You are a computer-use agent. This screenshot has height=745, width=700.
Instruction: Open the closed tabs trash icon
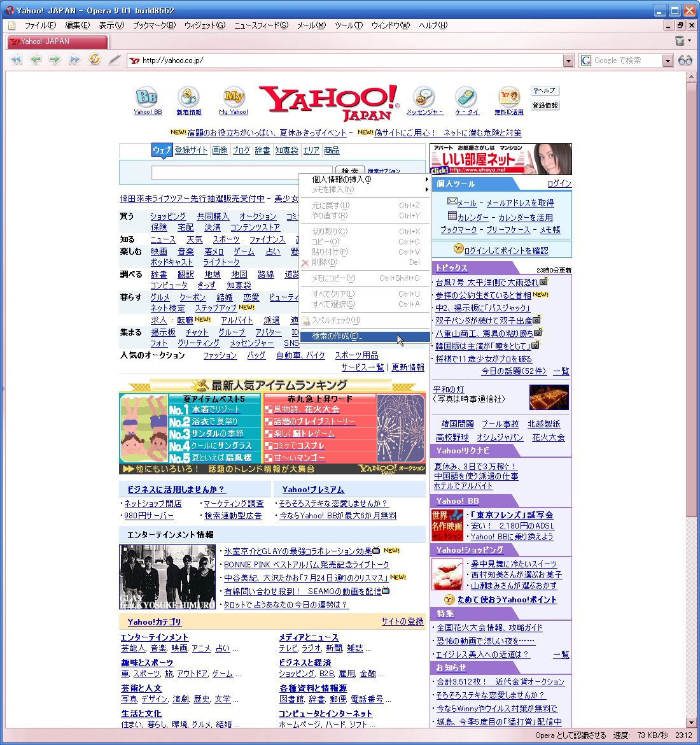click(680, 41)
